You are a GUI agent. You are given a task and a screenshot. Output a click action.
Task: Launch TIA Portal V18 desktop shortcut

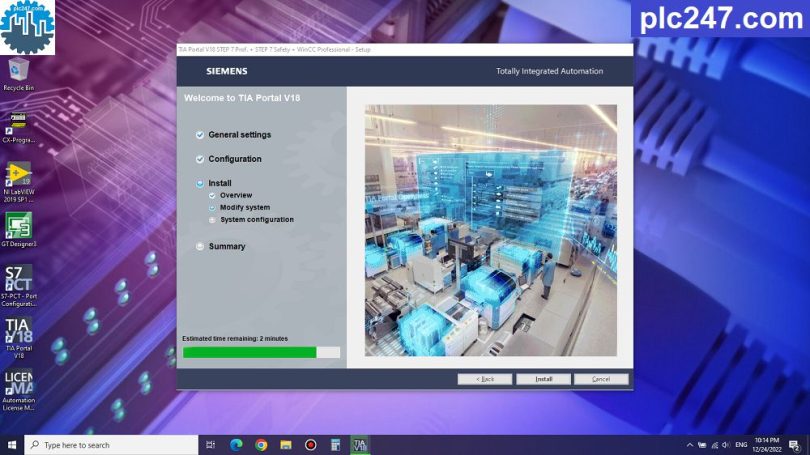pos(19,338)
